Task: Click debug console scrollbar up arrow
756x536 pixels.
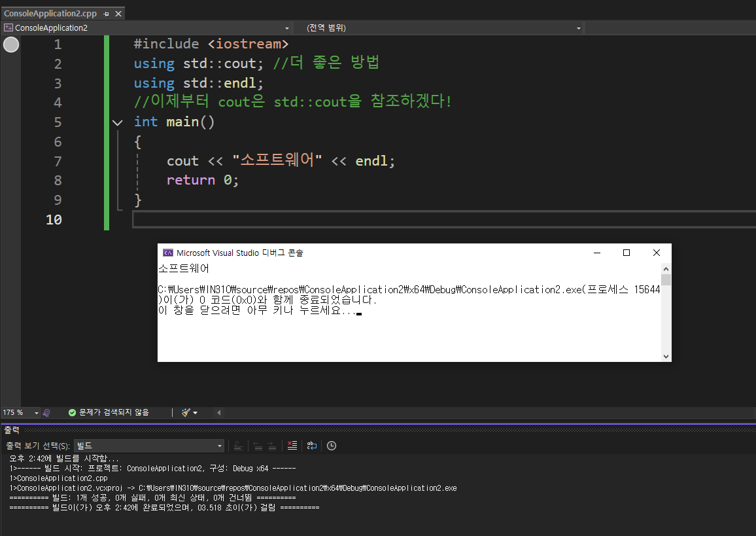Action: coord(666,269)
